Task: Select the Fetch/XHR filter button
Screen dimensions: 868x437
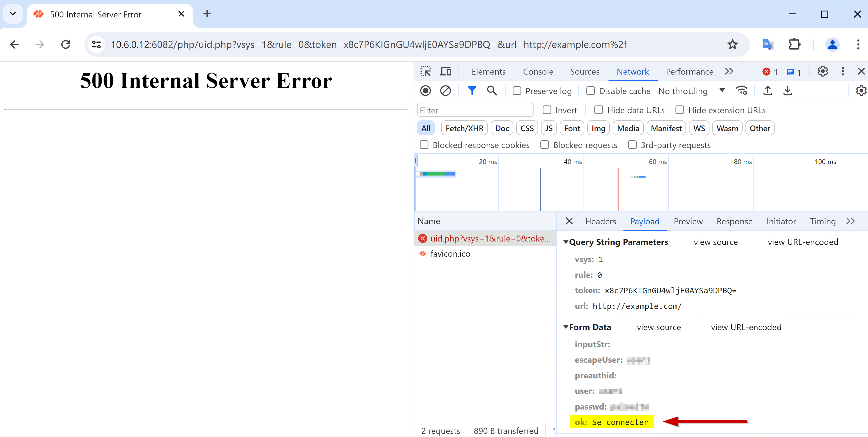Action: click(x=464, y=128)
